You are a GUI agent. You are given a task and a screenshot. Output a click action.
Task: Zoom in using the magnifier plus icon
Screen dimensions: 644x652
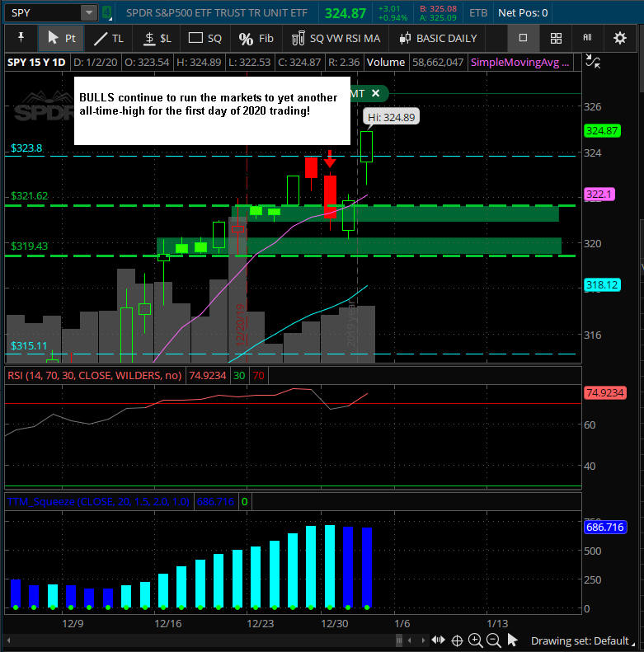476,640
